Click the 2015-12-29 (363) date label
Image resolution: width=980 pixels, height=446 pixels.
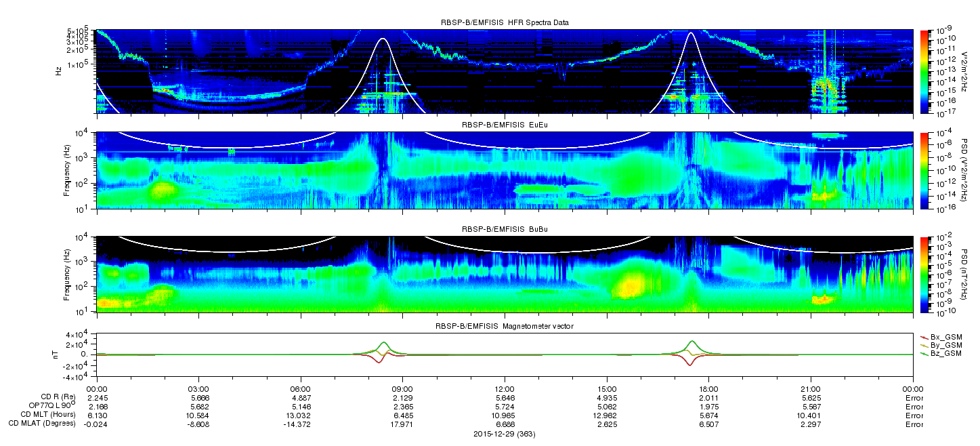[x=505, y=434]
